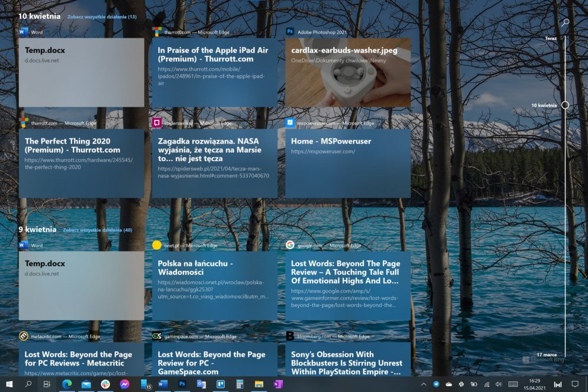The height and width of the screenshot is (392, 588).
Task: Click the timeline scrubber handle at 10 kwietnia
Action: tap(565, 105)
